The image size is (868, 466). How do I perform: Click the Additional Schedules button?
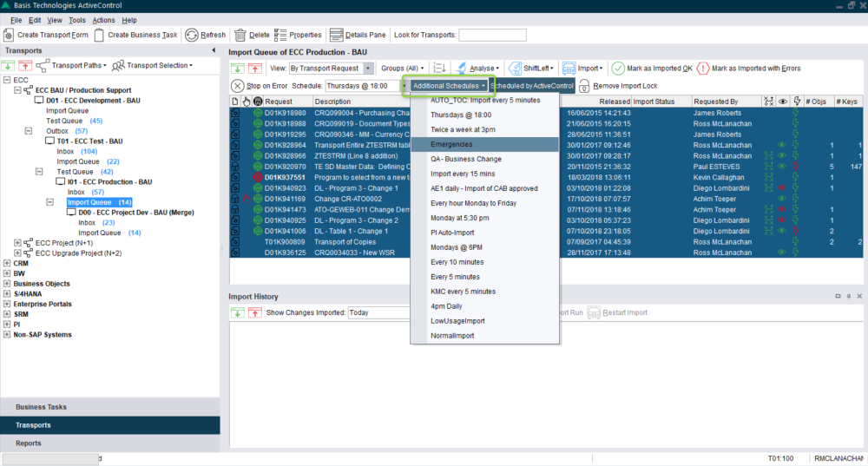point(449,86)
